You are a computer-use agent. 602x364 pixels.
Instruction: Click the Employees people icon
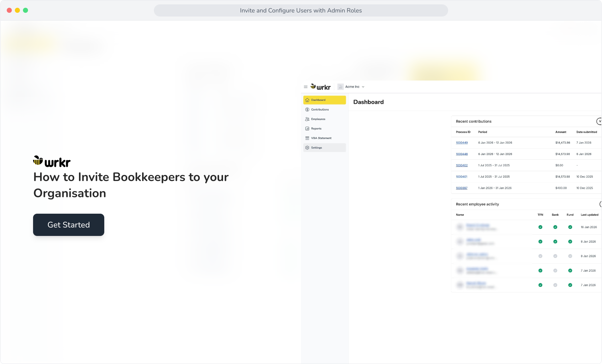307,119
